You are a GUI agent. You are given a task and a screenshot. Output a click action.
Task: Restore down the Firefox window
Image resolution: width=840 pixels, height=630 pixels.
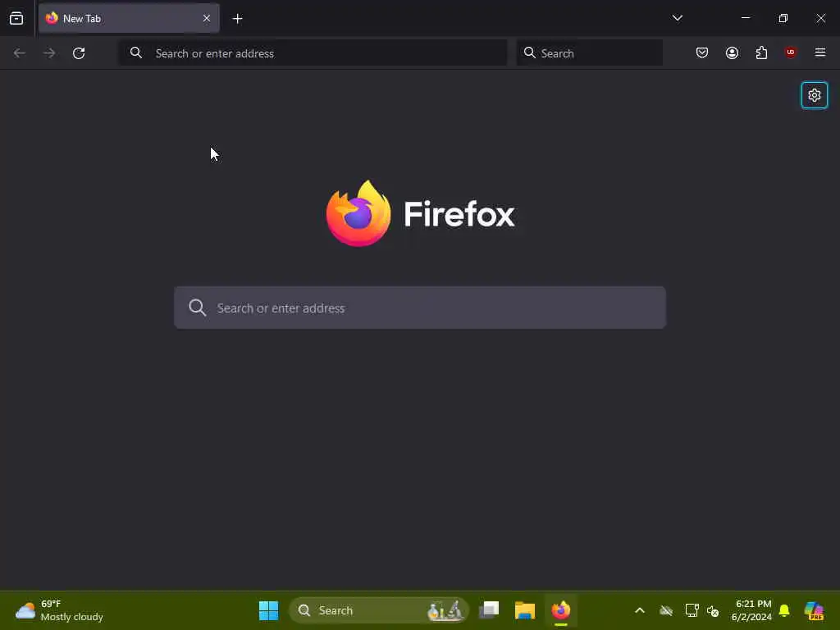click(783, 18)
